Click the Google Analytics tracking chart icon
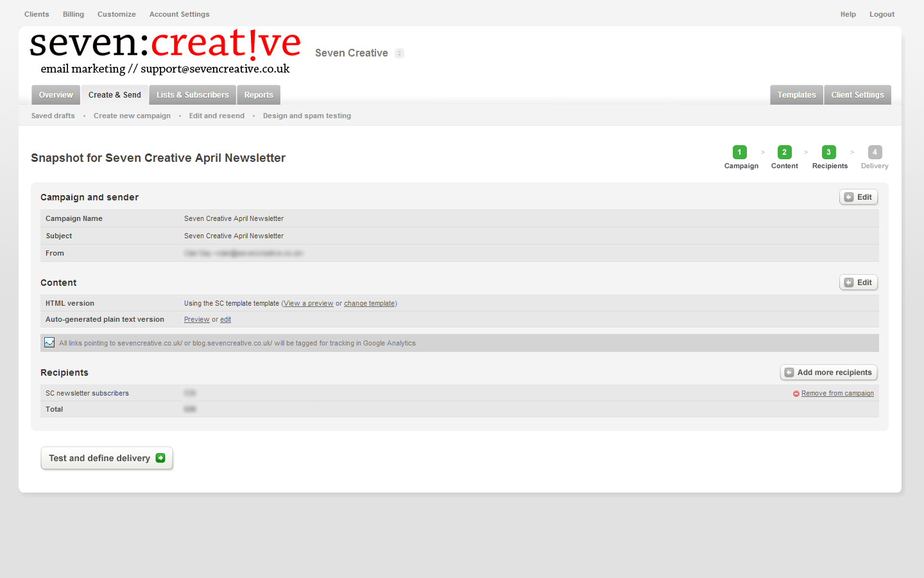 [x=49, y=343]
